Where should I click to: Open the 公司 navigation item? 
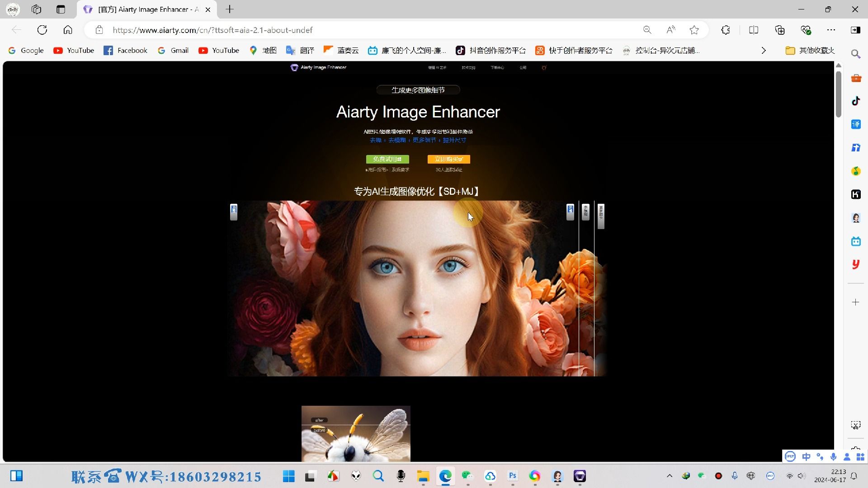click(523, 68)
